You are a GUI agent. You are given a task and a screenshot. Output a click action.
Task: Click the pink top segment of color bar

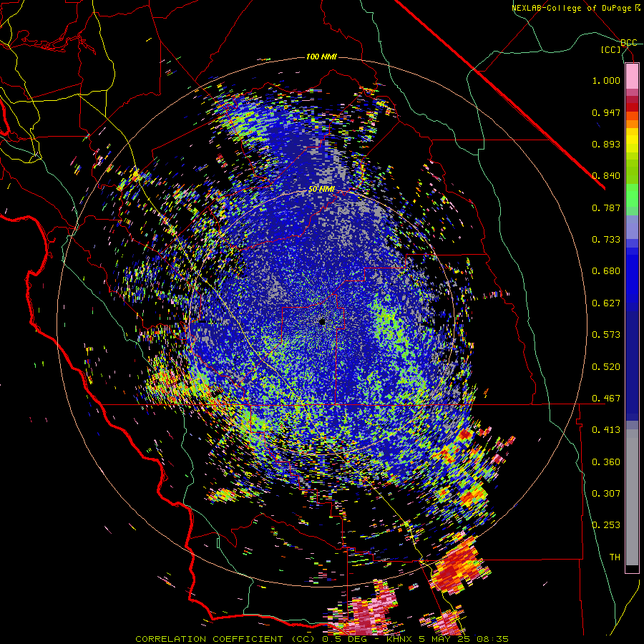tap(632, 77)
